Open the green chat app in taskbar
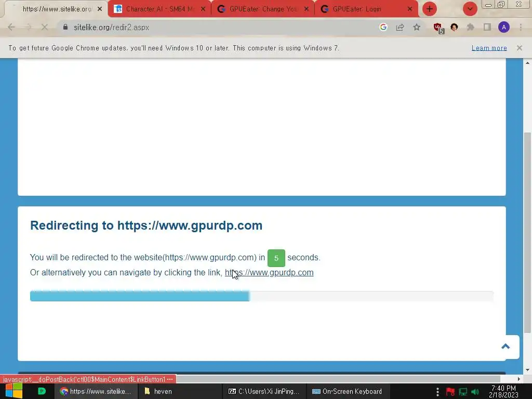The image size is (532, 399). click(x=42, y=391)
